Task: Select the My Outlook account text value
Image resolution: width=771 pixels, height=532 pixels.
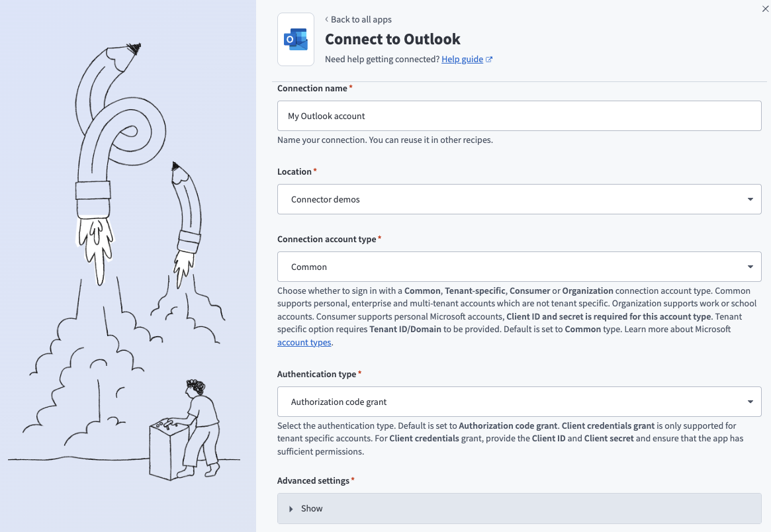Action: (328, 115)
